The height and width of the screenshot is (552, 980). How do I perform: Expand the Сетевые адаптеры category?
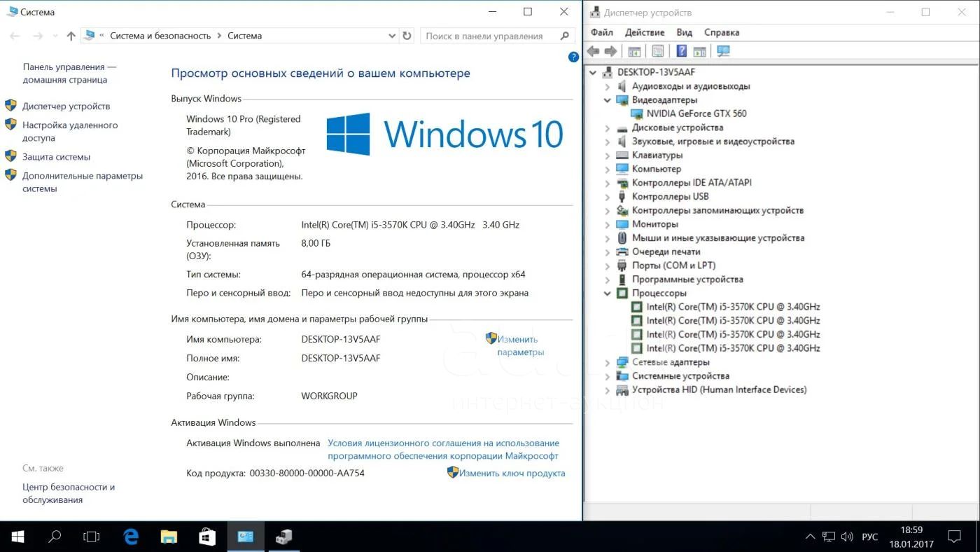(x=608, y=363)
